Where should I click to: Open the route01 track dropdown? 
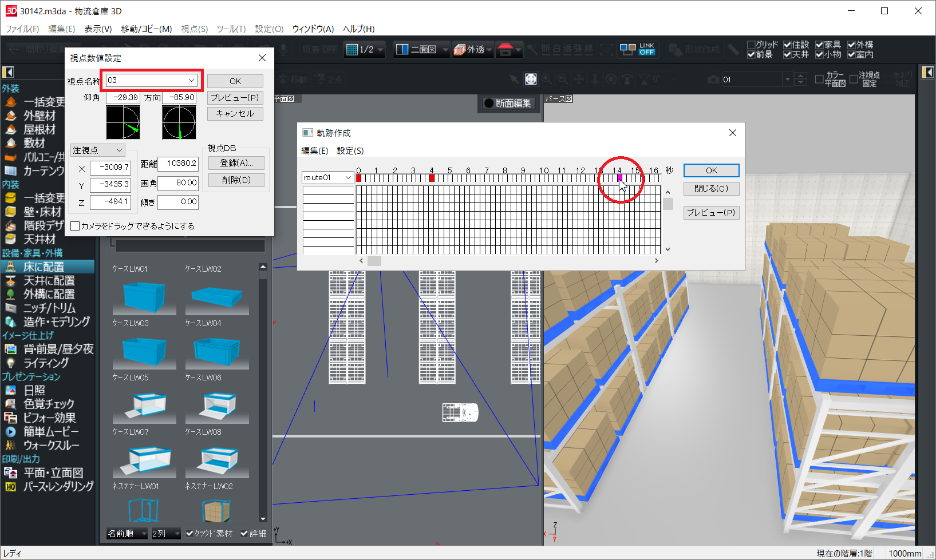click(347, 178)
